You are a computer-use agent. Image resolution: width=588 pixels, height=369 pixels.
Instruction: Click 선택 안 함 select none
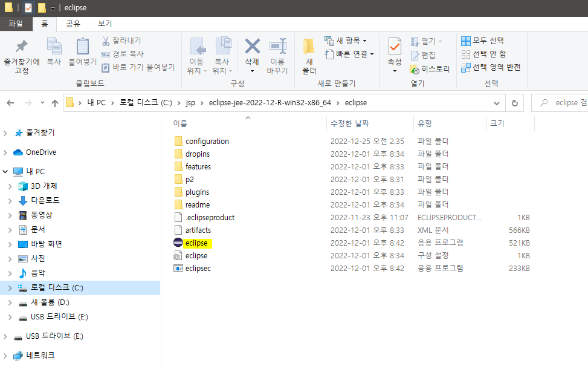tap(483, 54)
